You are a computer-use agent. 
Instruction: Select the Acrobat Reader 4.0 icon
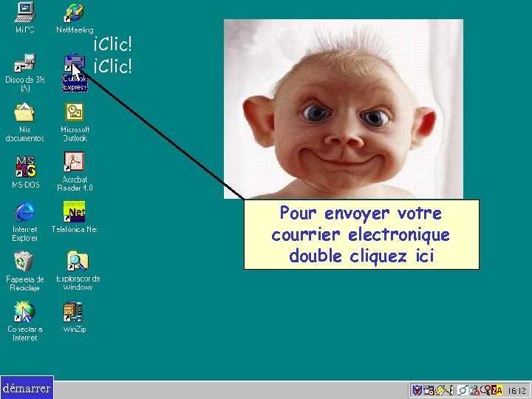point(74,162)
